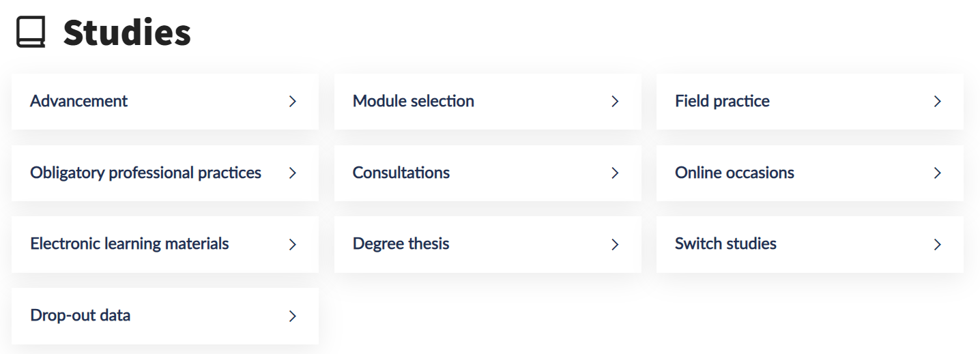Viewport: 980px width, 354px height.
Task: Expand Switch studies via its chevron
Action: tap(938, 244)
